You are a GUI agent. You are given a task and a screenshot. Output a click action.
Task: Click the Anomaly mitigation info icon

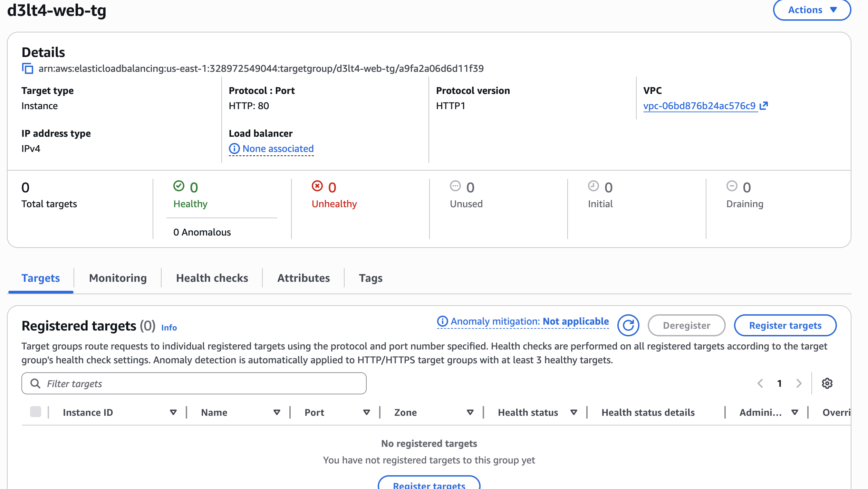point(442,322)
